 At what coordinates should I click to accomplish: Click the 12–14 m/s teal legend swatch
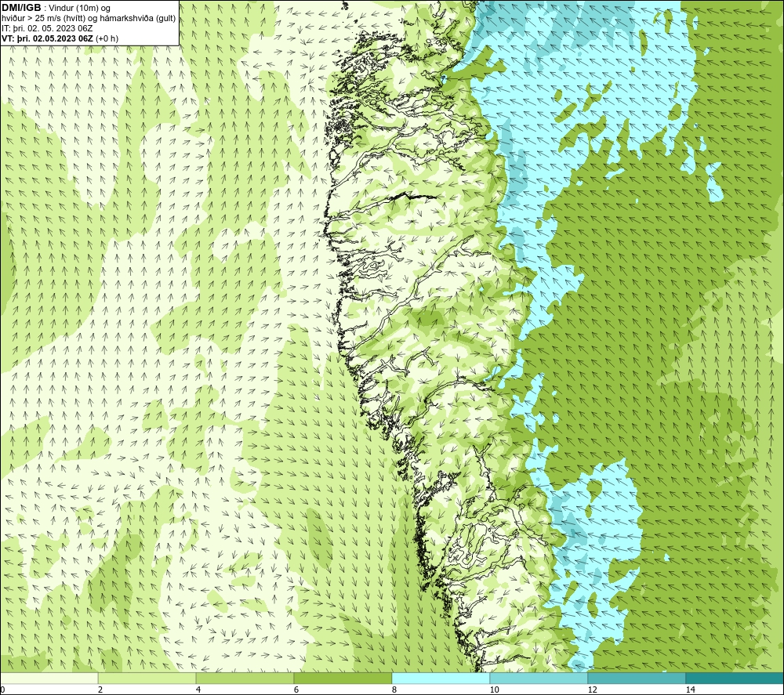pos(637,679)
